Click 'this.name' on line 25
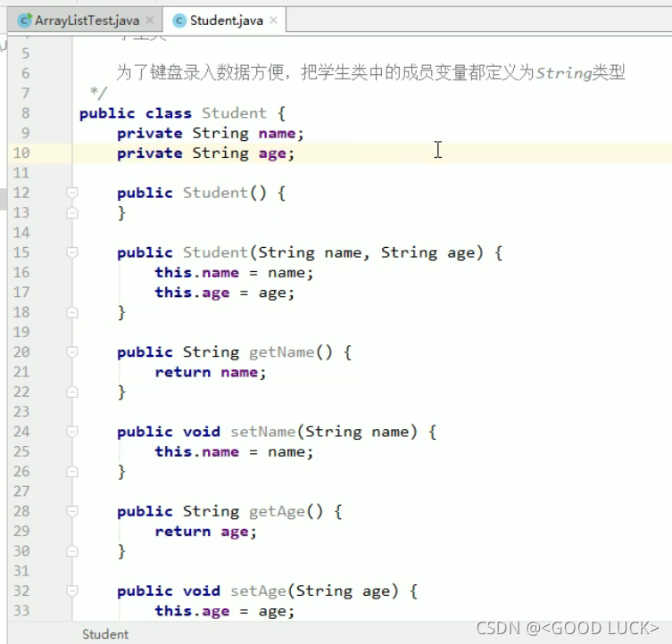Viewport: 672px width, 644px height. click(x=196, y=451)
